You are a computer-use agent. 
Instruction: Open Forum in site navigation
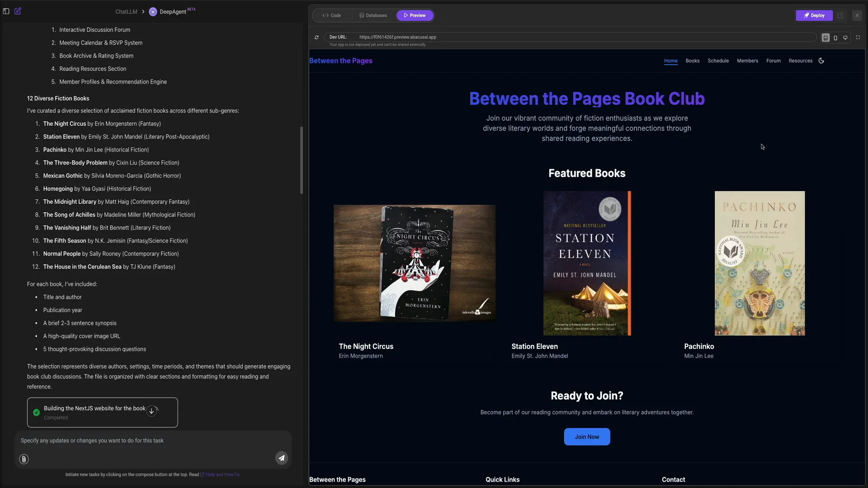coord(774,61)
